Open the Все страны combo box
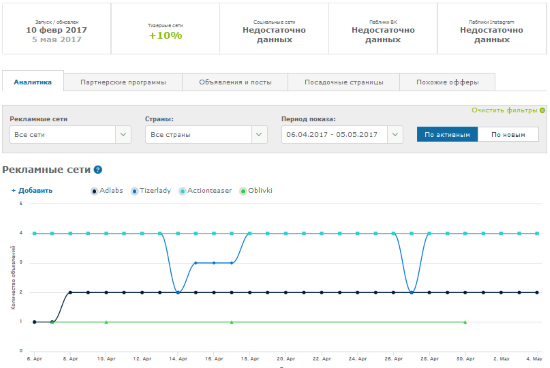550x368 pixels. pos(206,134)
